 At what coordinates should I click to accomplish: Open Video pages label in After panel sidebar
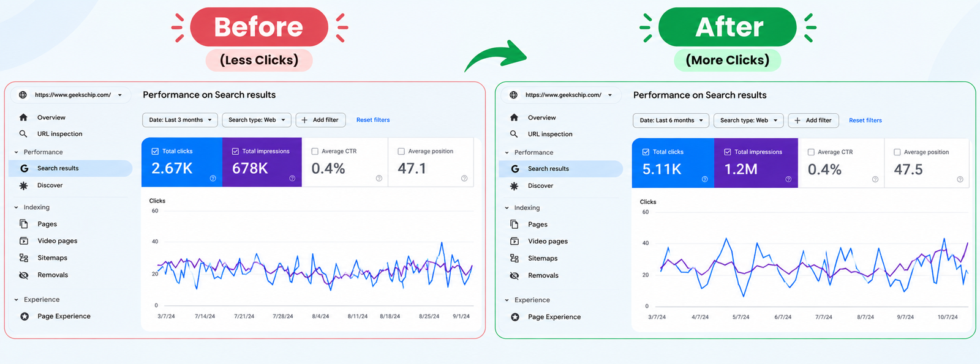548,242
